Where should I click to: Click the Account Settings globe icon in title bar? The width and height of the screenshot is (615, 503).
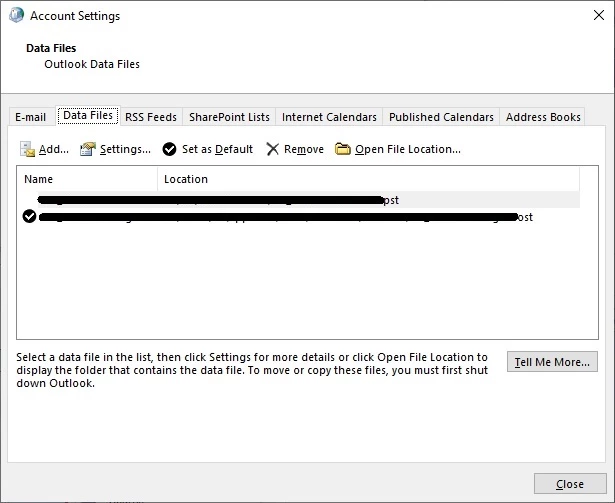(x=16, y=15)
